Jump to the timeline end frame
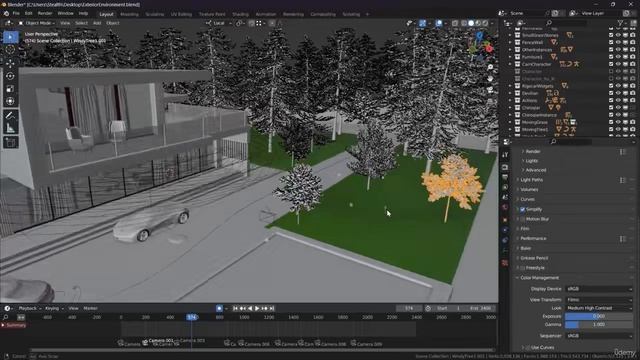Image resolution: width=640 pixels, height=360 pixels. (x=272, y=309)
